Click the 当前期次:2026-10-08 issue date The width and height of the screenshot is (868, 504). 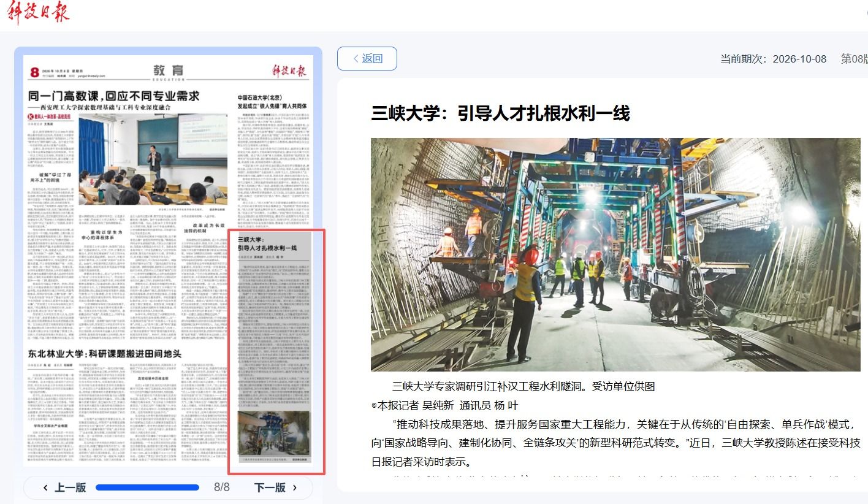[x=773, y=59]
